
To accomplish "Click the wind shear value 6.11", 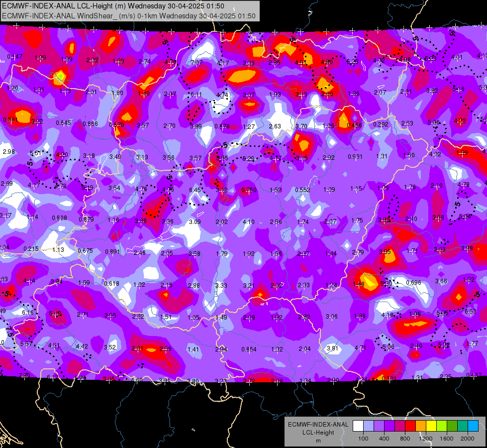I will (196, 95).
